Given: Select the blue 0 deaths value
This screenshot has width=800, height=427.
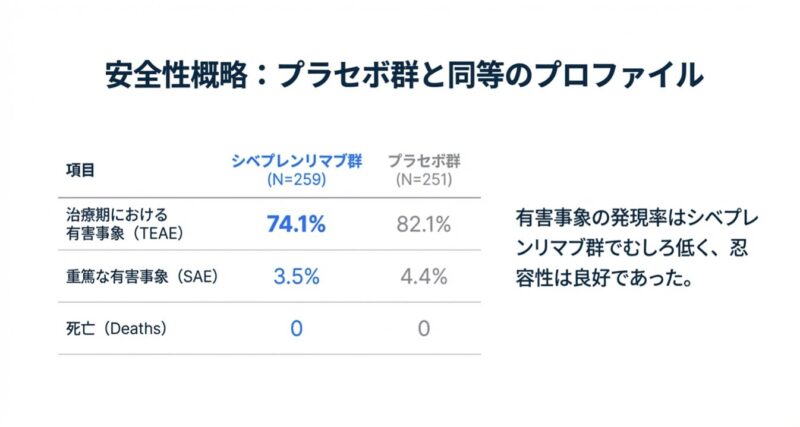Looking at the screenshot, I should coord(296,328).
